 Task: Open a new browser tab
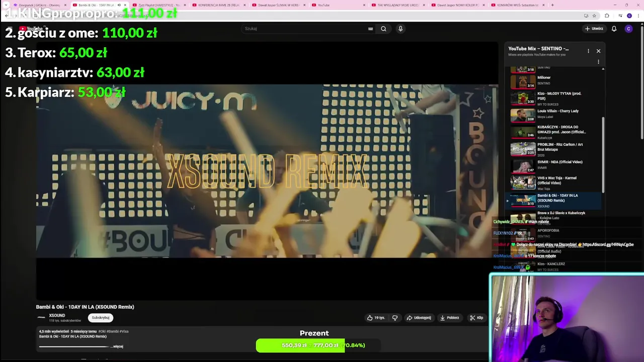click(552, 5)
